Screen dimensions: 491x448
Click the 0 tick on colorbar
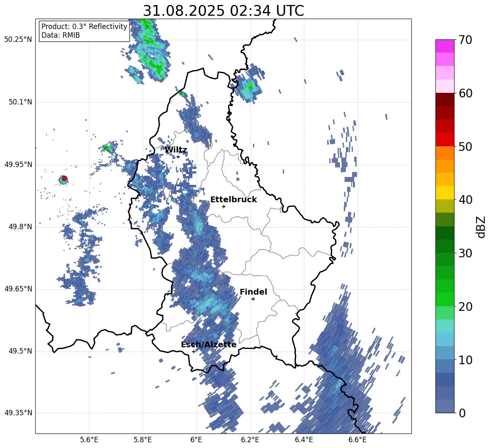click(462, 413)
